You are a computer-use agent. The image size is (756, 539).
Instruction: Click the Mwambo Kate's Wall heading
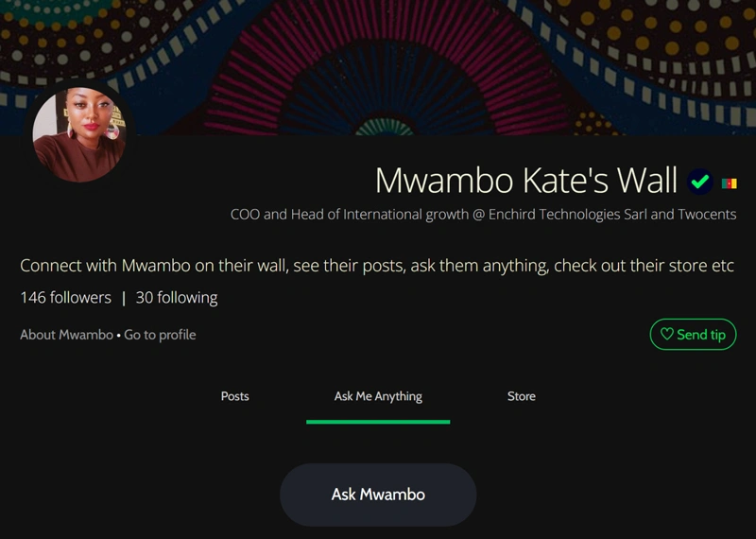pyautogui.click(x=526, y=180)
